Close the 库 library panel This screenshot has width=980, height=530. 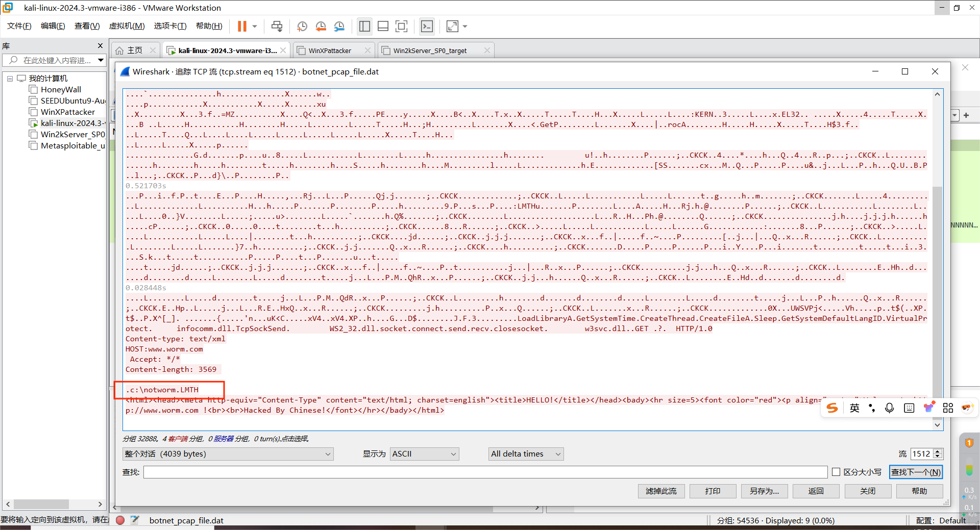[100, 46]
